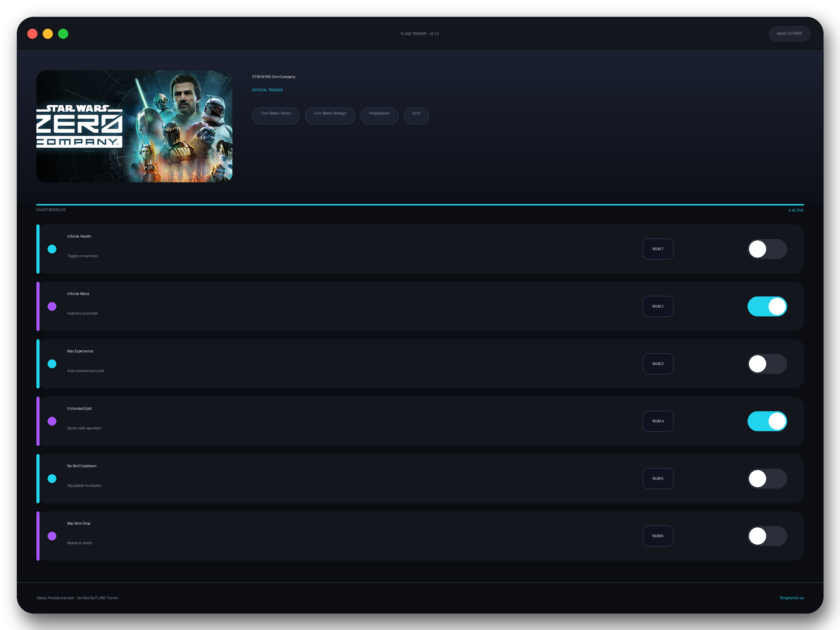The image size is (840, 630).
Task: Click the purple dot beside Infinite Mana
Action: pyautogui.click(x=52, y=307)
